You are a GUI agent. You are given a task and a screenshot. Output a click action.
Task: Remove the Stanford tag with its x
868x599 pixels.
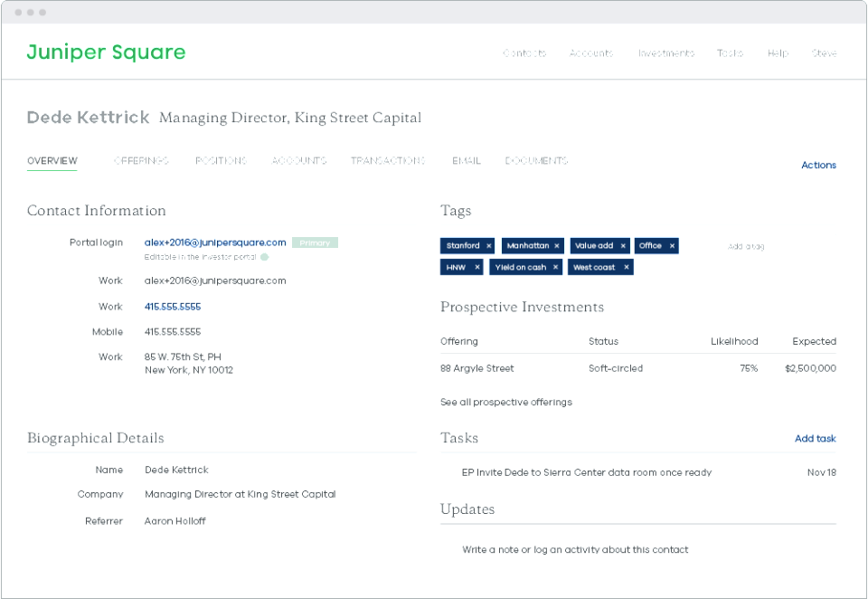[x=488, y=246]
